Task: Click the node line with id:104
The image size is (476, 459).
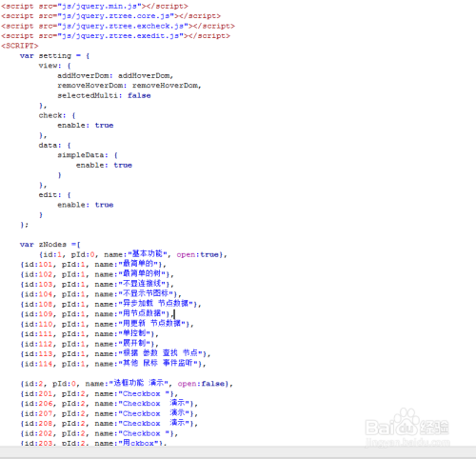Action: click(x=101, y=294)
